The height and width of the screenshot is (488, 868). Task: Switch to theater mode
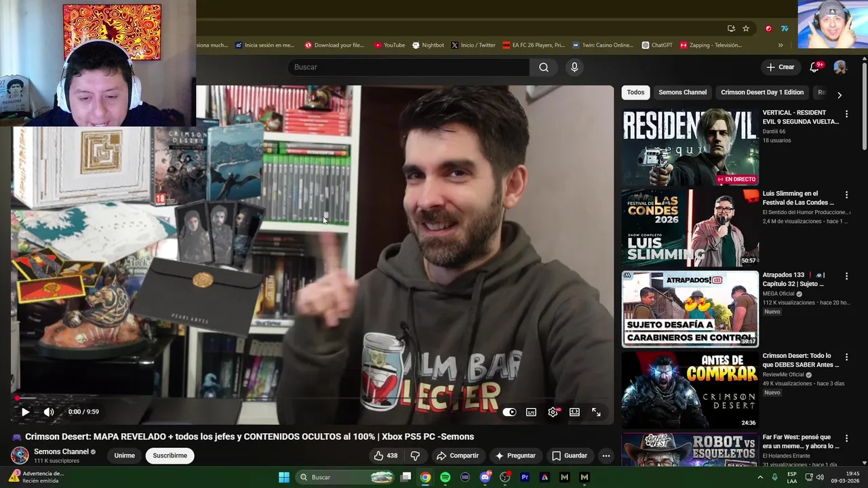tap(574, 412)
